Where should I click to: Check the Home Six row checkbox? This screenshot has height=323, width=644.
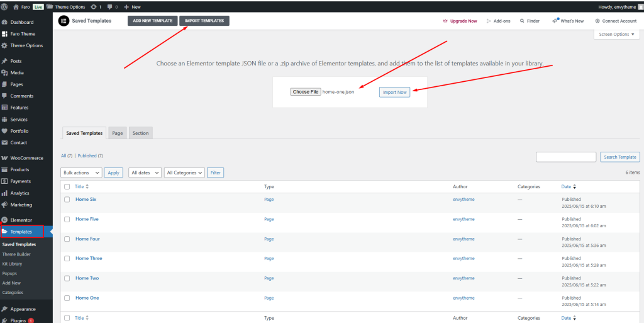click(x=67, y=200)
